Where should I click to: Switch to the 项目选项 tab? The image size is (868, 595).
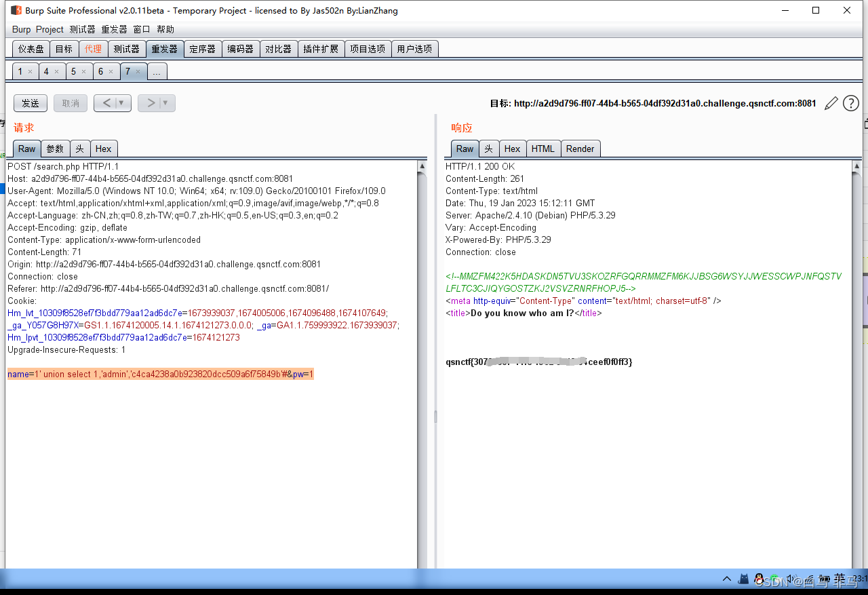coord(368,49)
